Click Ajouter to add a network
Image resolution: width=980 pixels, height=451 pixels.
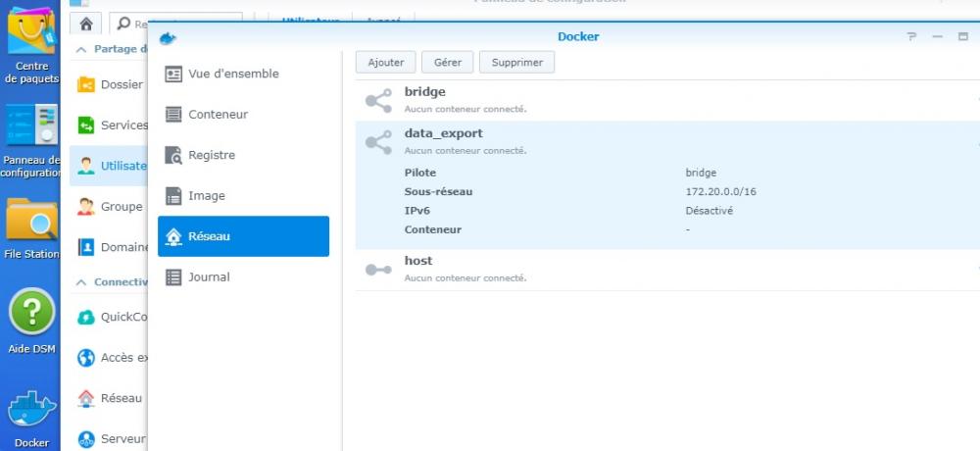(385, 62)
